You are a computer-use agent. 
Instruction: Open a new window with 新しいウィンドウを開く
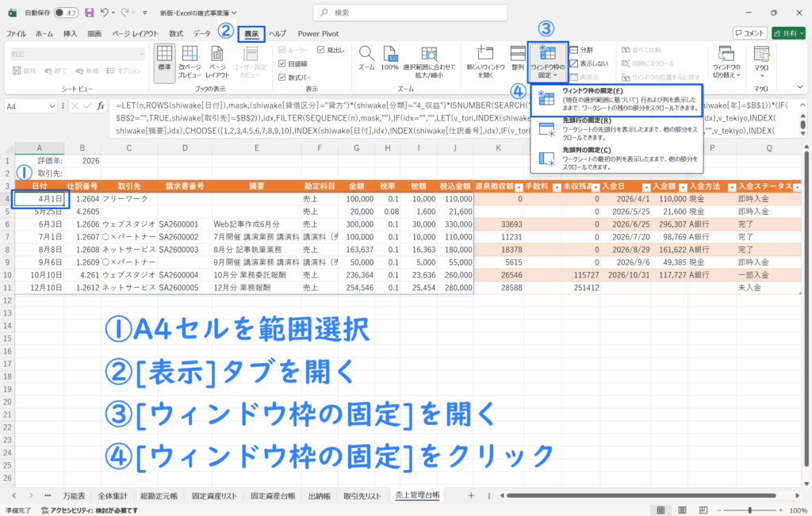coord(481,61)
